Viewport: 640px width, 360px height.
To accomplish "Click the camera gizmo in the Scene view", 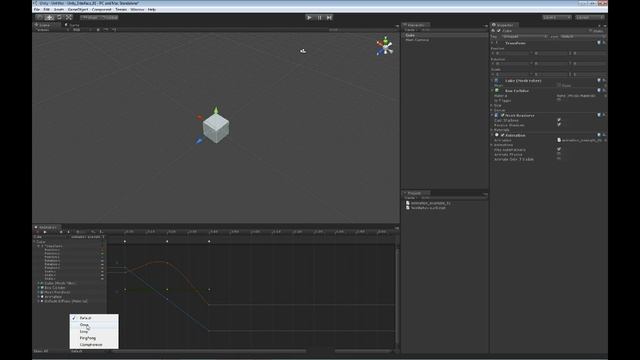I will coord(303,51).
